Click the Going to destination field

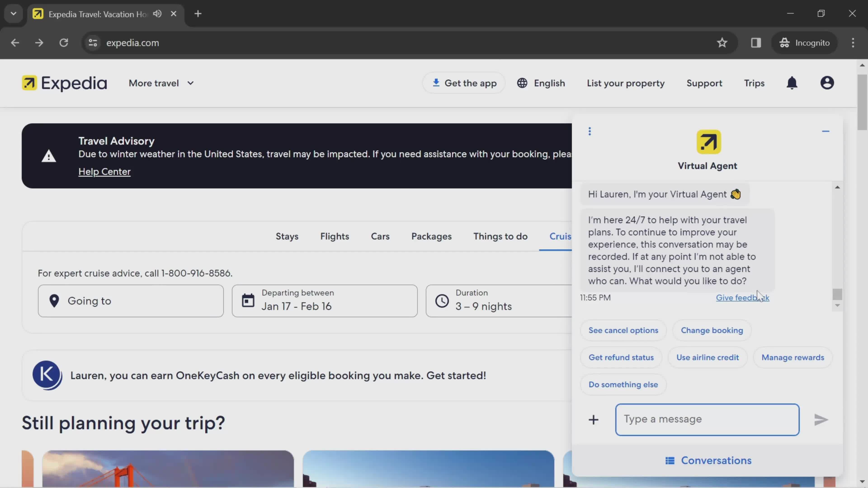(131, 301)
